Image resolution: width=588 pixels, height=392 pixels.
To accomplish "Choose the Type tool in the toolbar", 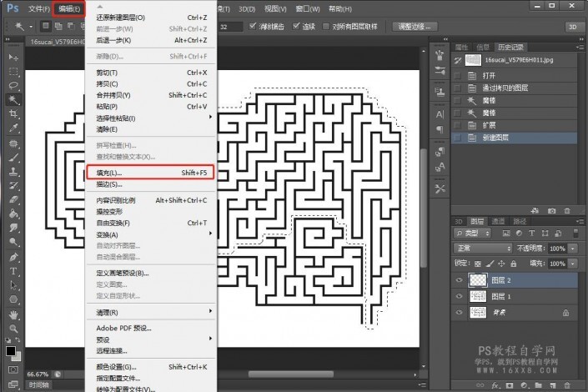I will click(x=13, y=271).
